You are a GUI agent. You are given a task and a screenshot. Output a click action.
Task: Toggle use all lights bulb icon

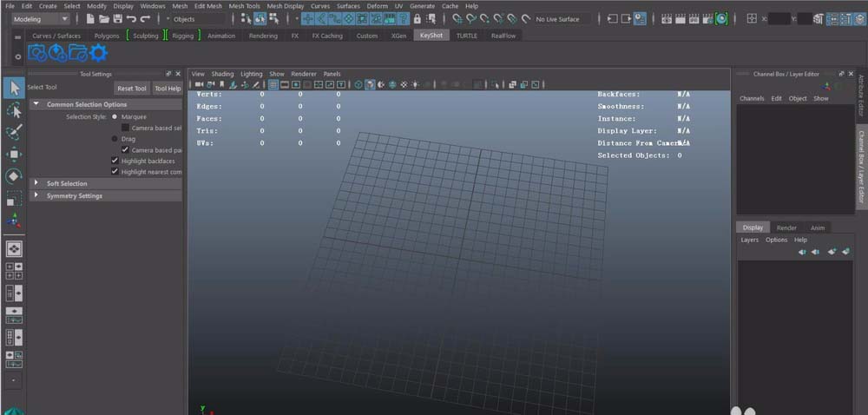(x=415, y=85)
